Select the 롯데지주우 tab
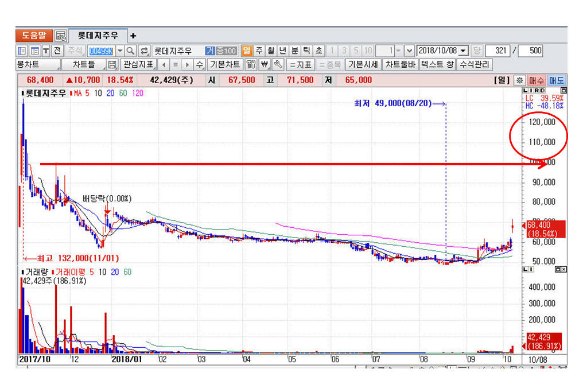The width and height of the screenshot is (579, 392). click(98, 36)
